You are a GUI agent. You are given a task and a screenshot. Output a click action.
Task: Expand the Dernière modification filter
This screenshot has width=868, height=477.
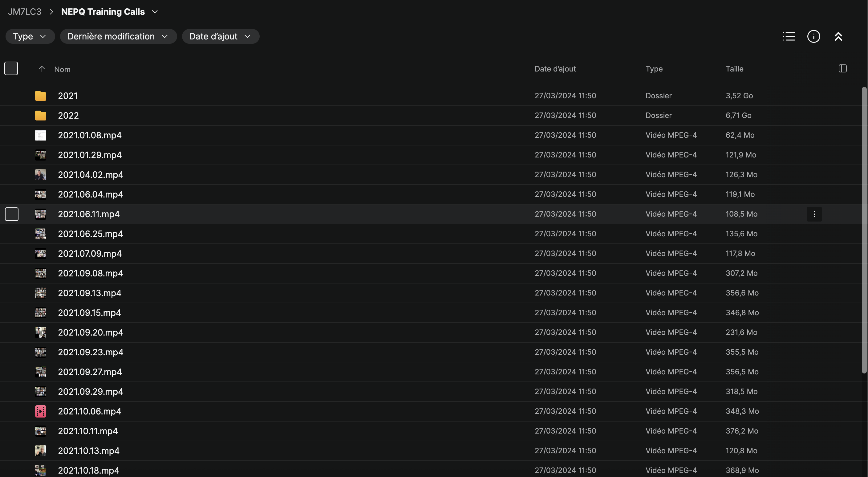click(x=118, y=36)
